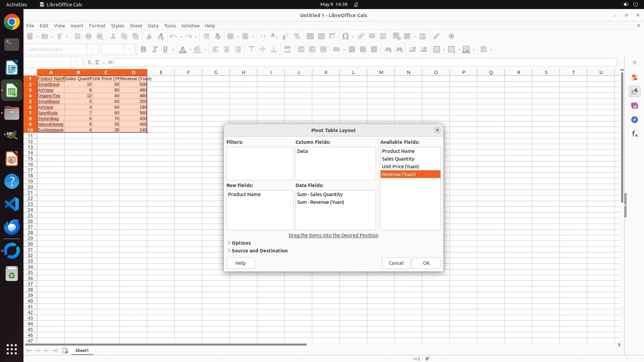This screenshot has width=644, height=362.
Task: Toggle Wrap Text in toolbar
Action: click(x=287, y=50)
